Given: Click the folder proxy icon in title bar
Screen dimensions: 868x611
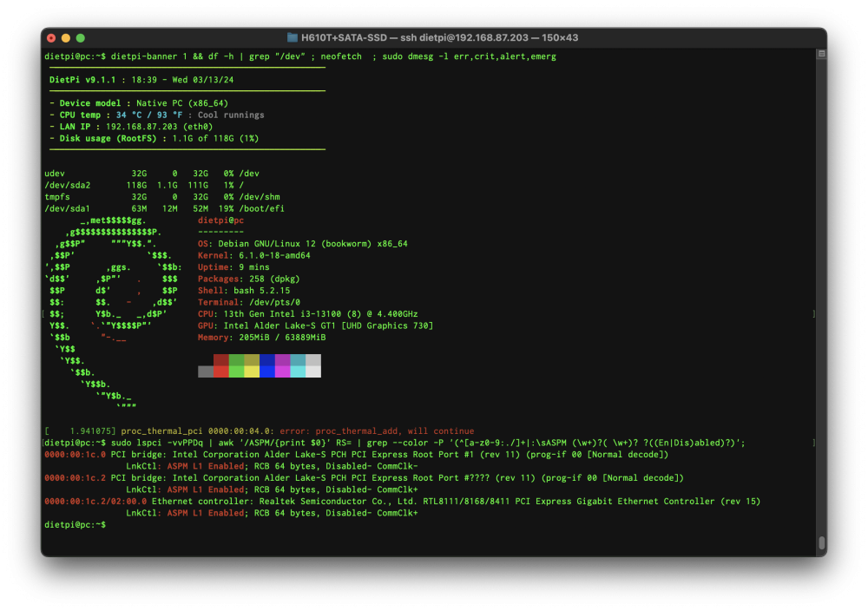Looking at the screenshot, I should pos(293,37).
